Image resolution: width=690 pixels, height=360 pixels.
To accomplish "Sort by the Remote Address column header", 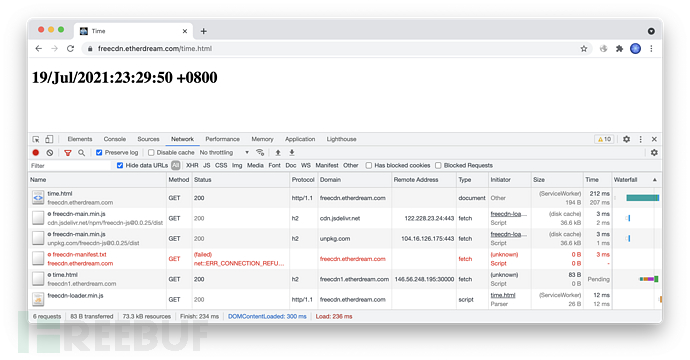I will (x=424, y=180).
